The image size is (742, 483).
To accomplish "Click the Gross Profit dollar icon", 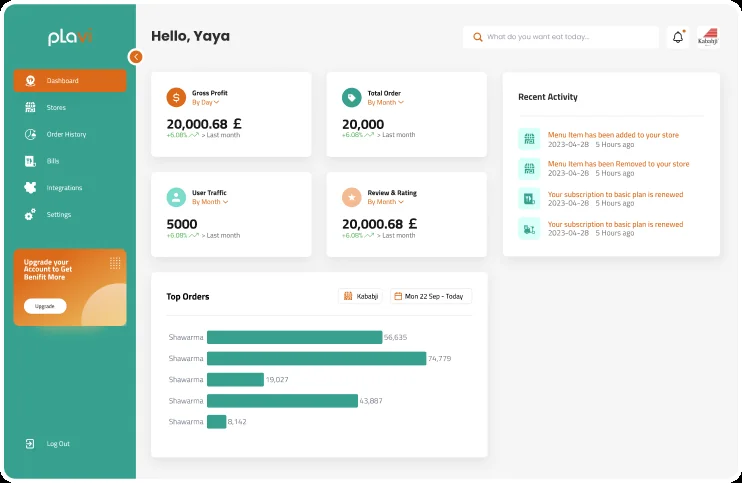I will [x=176, y=97].
